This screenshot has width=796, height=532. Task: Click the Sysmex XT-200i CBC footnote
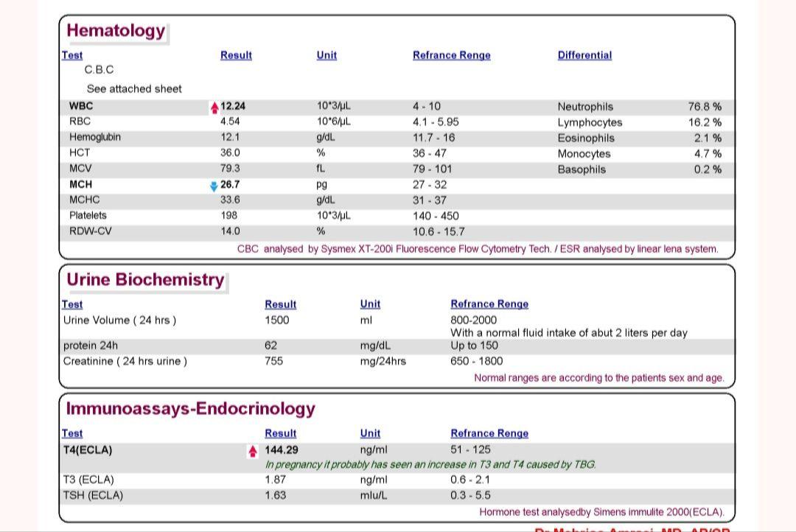tap(477, 249)
